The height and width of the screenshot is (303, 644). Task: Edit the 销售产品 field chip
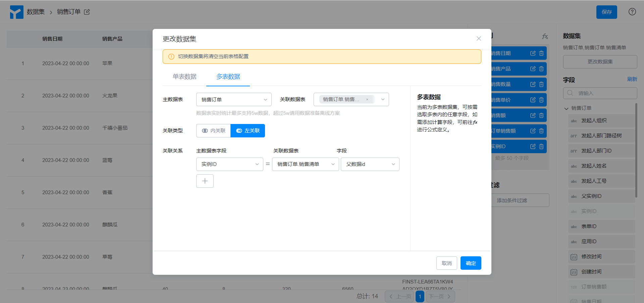click(533, 69)
